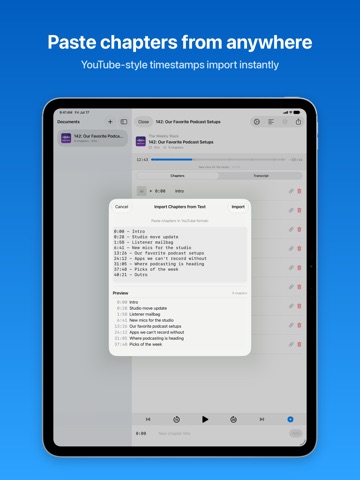Add a new document with the plus icon
This screenshot has width=360, height=480.
click(110, 122)
